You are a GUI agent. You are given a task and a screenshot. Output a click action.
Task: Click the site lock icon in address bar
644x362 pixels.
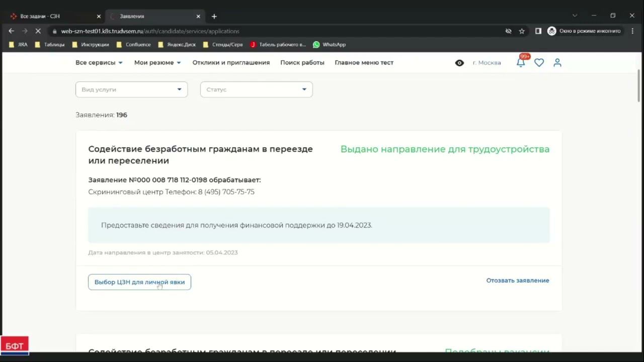tap(55, 31)
